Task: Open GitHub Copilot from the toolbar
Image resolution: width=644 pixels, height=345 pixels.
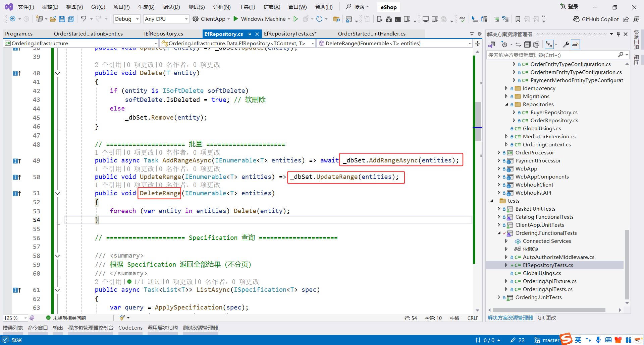Action: [x=596, y=19]
